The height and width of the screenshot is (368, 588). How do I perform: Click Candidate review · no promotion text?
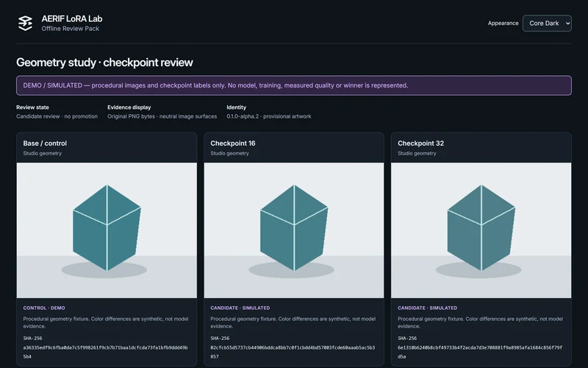[x=57, y=116]
